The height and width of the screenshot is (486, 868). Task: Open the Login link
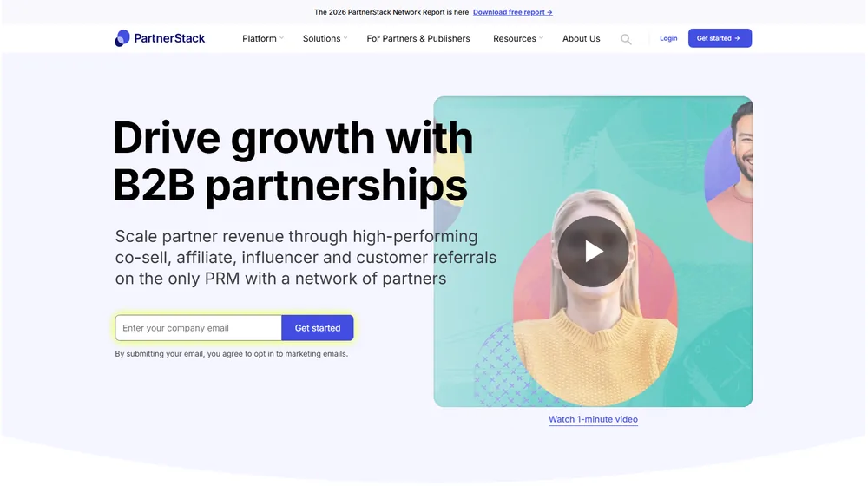668,38
